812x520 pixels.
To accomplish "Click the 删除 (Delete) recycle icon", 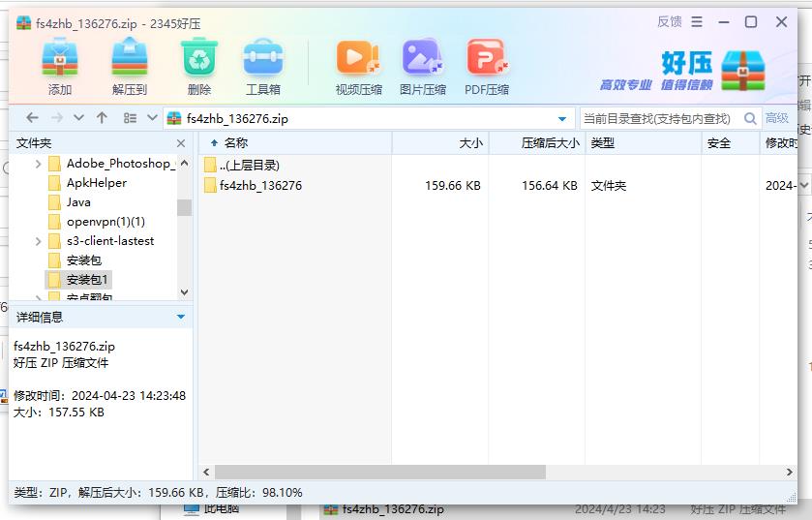I will pos(199,57).
